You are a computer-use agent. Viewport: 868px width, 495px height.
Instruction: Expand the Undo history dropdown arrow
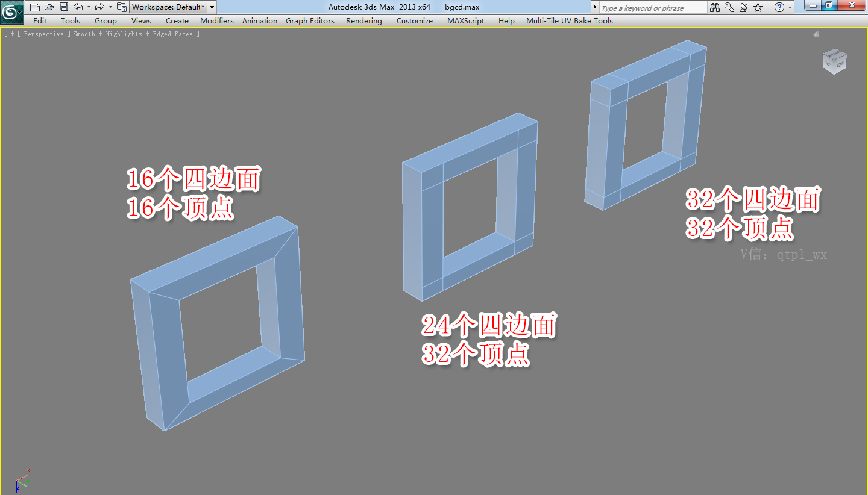[x=88, y=7]
